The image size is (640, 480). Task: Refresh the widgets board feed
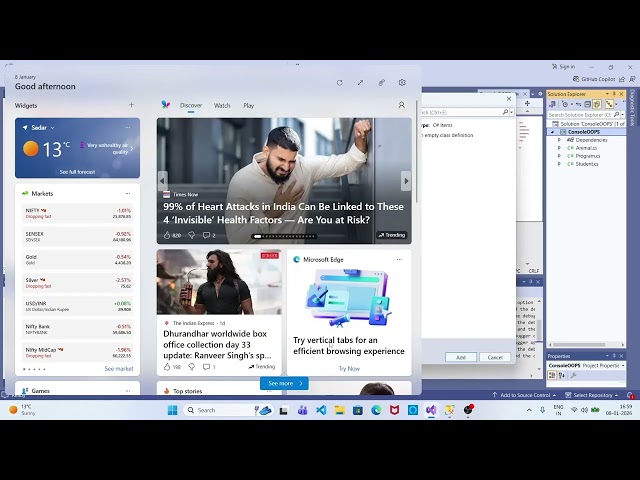click(x=340, y=83)
